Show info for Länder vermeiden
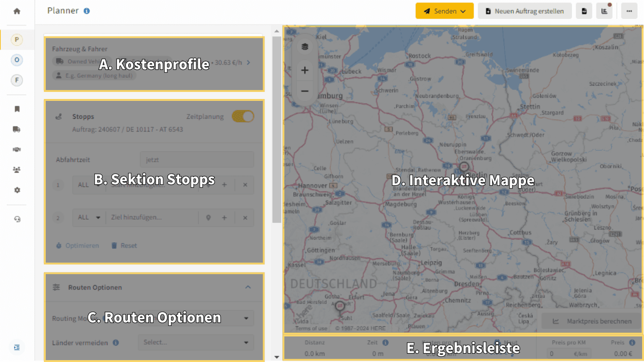 coord(116,343)
